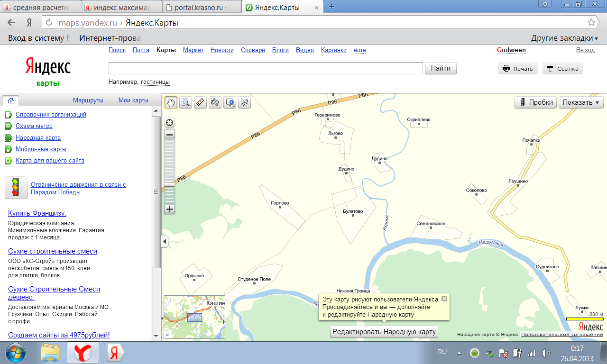This screenshot has width=607, height=364.
Task: Show hidden tray icons arrow
Action: pyautogui.click(x=459, y=353)
